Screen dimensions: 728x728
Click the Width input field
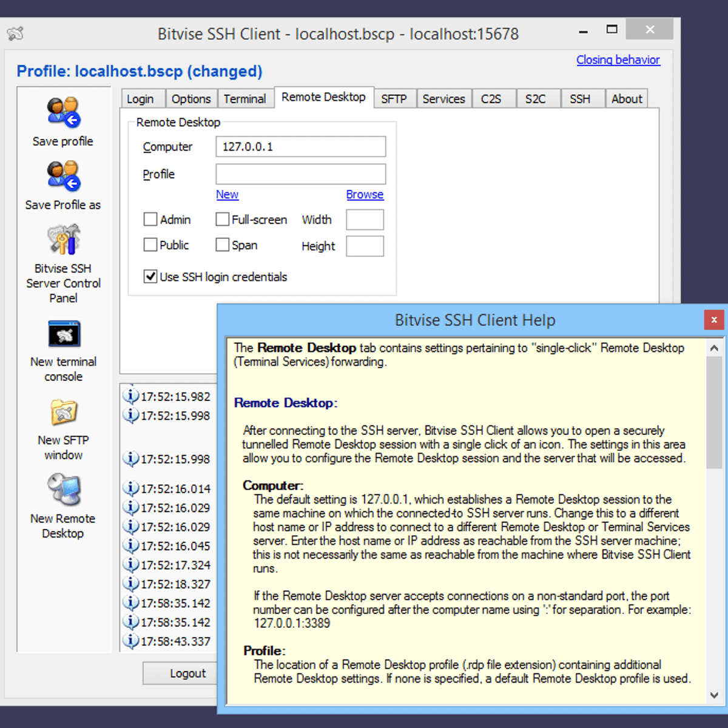coord(365,220)
